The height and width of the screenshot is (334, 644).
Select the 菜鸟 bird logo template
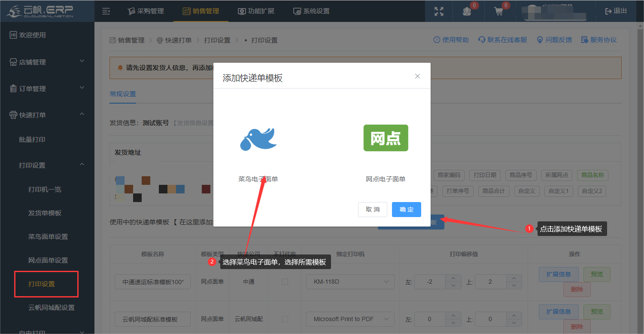[258, 139]
